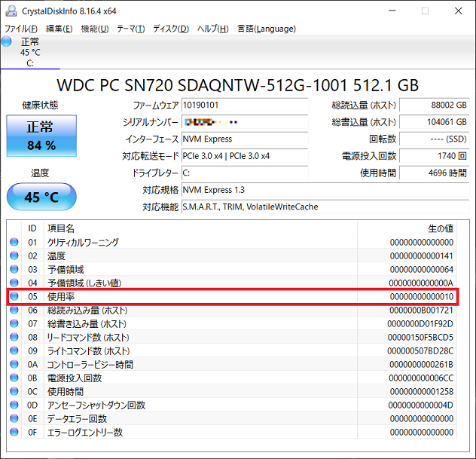This screenshot has width=476, height=459.
Task: Open the ファイル(F) menu
Action: 20,29
